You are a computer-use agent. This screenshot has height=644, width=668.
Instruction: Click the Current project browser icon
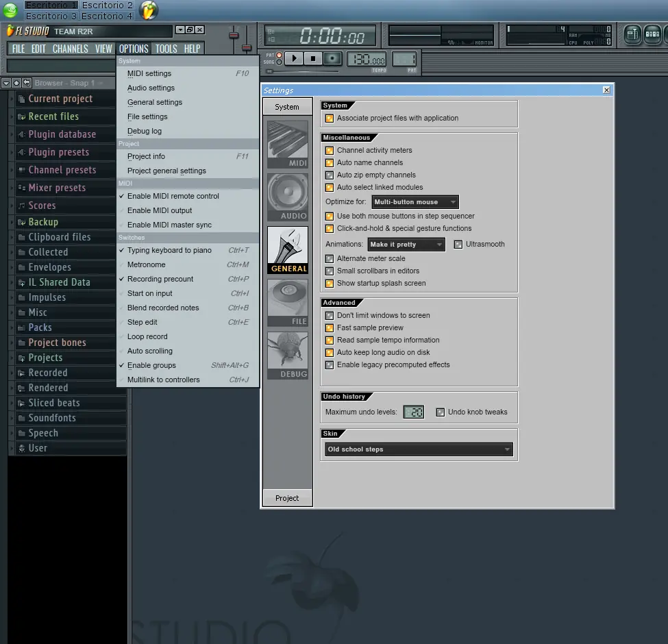pyautogui.click(x=22, y=99)
